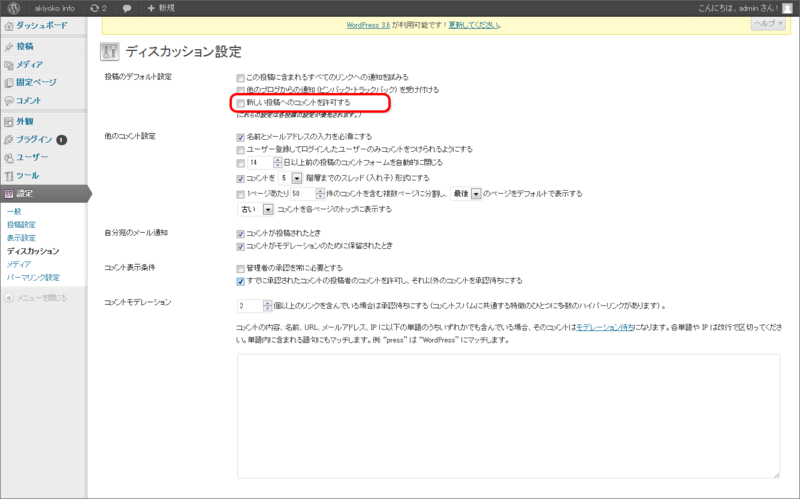Check 新しい投稿へのコメントを許可する checkbox

(240, 103)
